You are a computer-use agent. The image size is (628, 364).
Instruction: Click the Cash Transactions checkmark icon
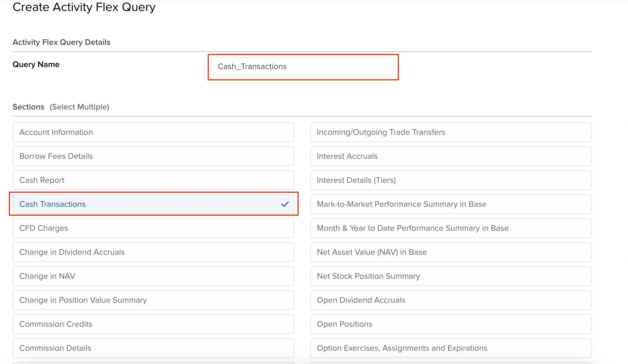pyautogui.click(x=285, y=204)
